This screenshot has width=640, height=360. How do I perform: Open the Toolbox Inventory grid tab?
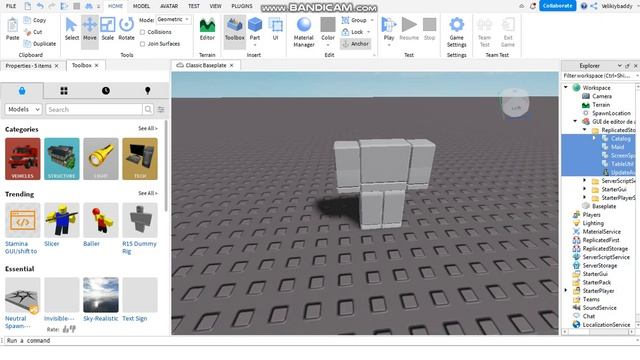tap(64, 91)
